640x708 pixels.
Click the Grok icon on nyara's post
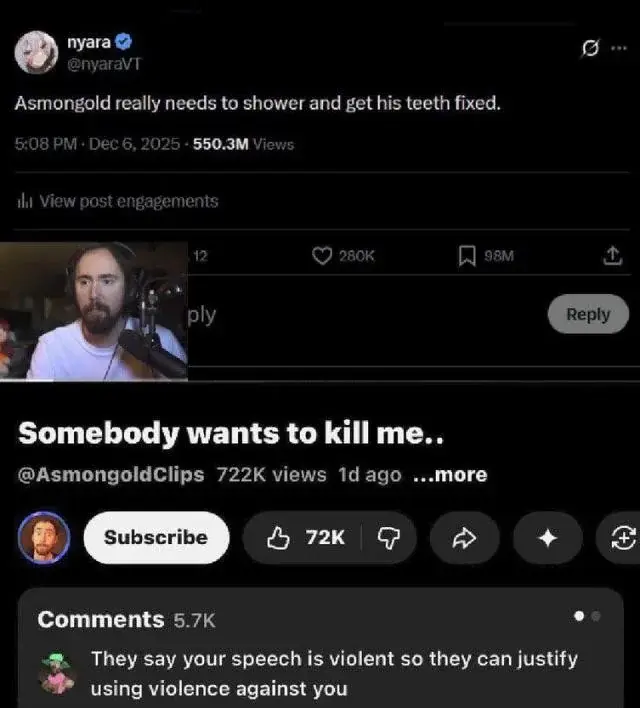point(590,47)
